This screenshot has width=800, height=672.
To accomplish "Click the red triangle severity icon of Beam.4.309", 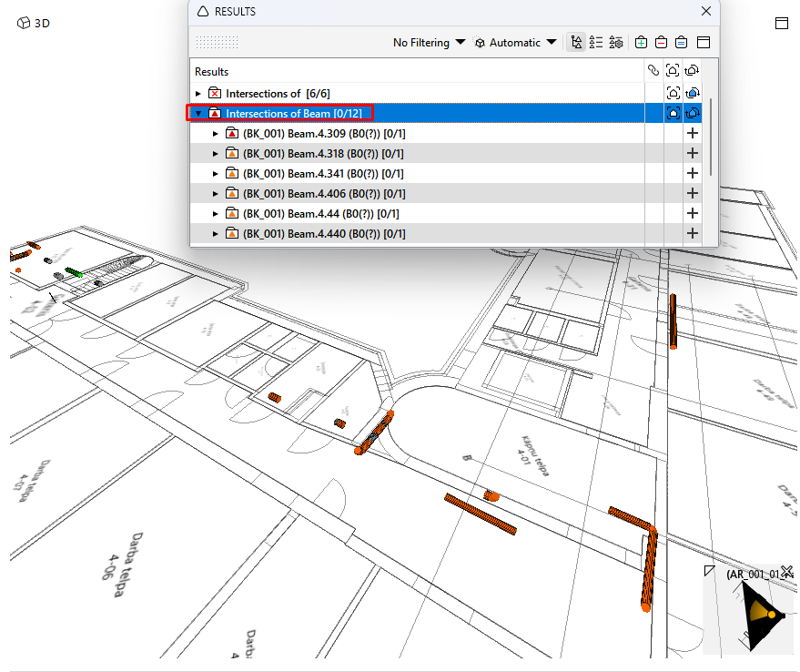I will [232, 133].
